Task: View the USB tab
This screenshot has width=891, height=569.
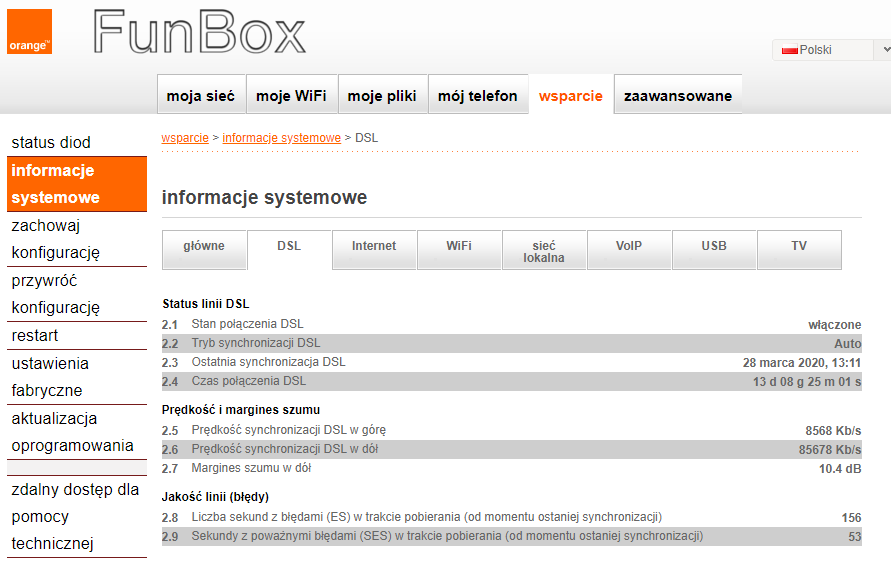Action: click(714, 247)
